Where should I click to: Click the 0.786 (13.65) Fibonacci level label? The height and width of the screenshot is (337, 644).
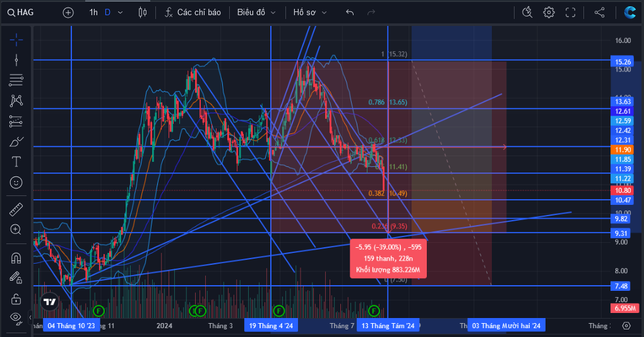tap(388, 102)
